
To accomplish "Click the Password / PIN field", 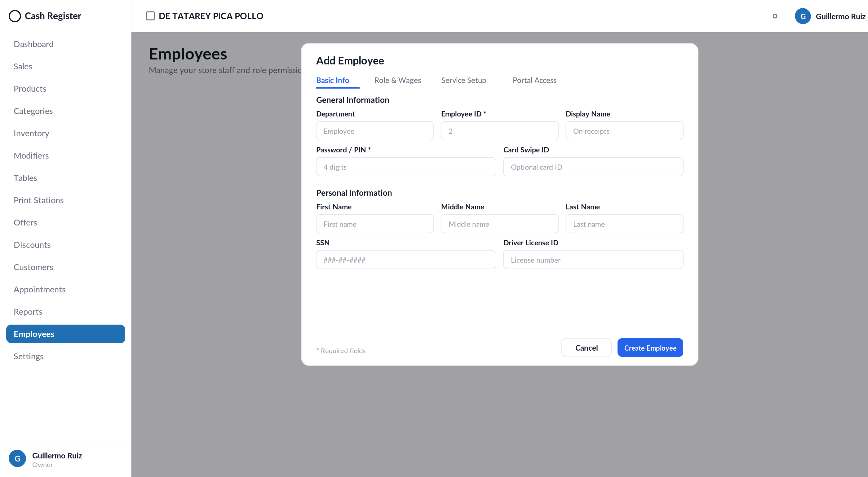I will click(406, 167).
